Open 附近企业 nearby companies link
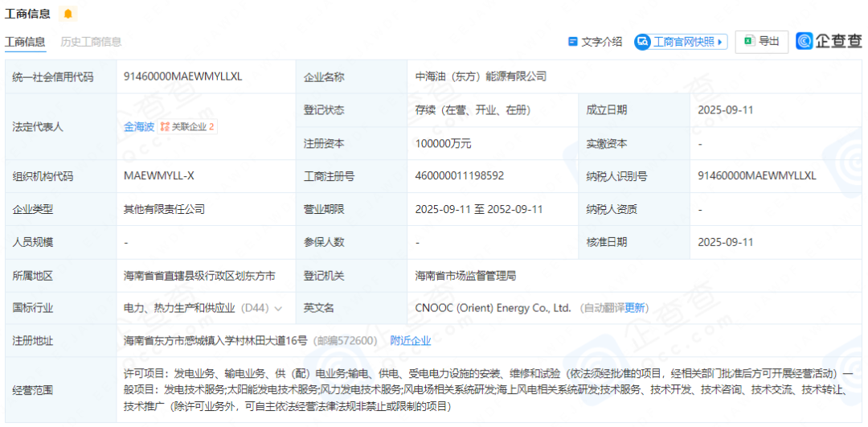The height and width of the screenshot is (427, 868). [x=411, y=340]
